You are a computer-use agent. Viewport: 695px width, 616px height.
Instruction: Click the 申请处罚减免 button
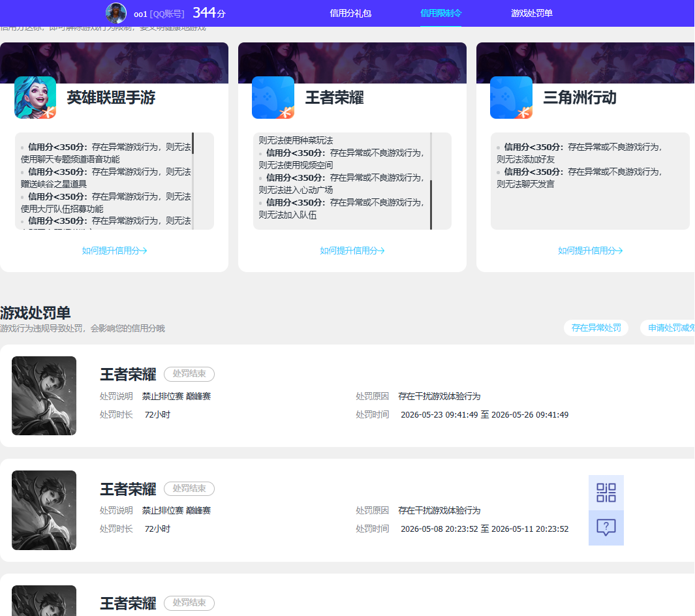[668, 328]
